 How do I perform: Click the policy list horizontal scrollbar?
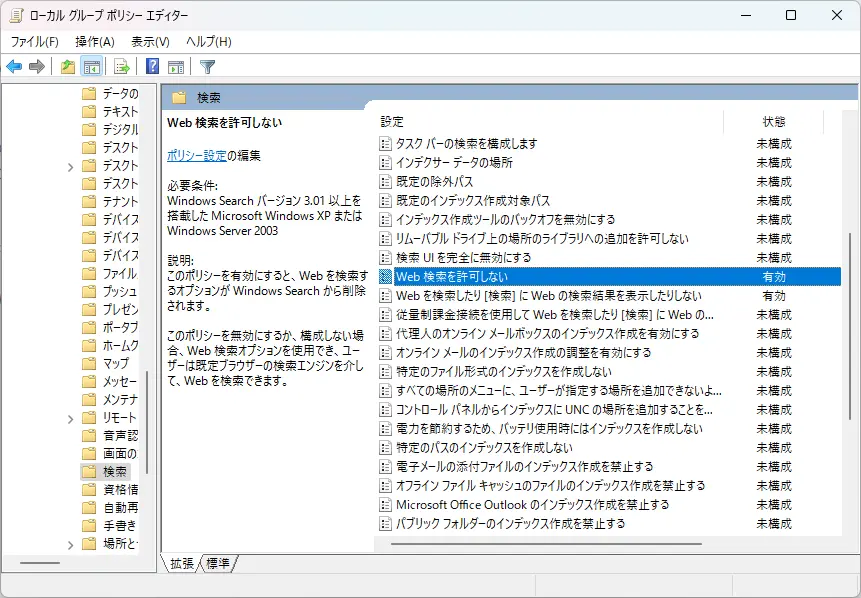coord(547,544)
